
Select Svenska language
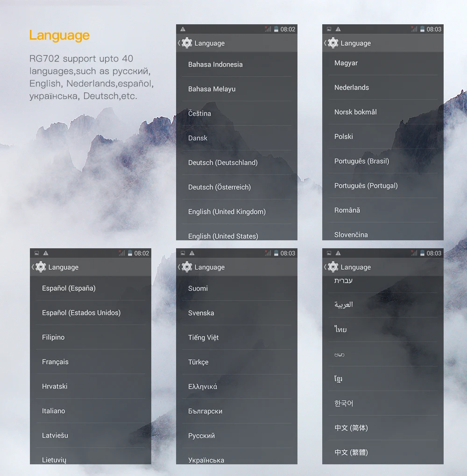(x=237, y=313)
